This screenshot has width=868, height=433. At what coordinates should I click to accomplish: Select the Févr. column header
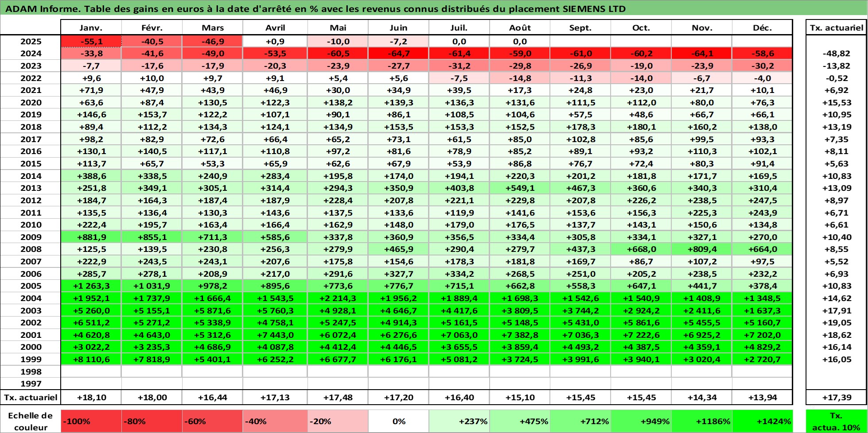(152, 27)
